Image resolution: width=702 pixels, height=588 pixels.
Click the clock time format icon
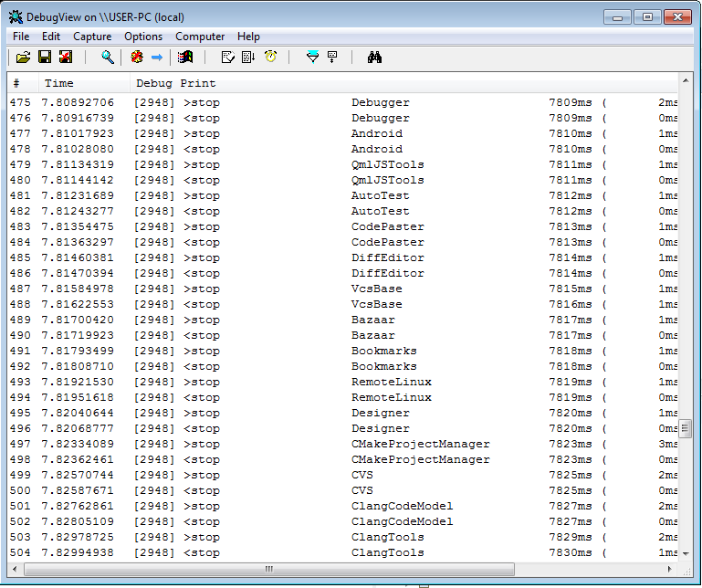point(270,58)
